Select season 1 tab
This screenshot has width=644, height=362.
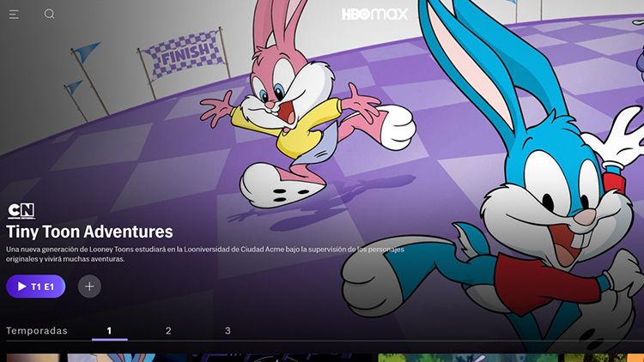109,330
